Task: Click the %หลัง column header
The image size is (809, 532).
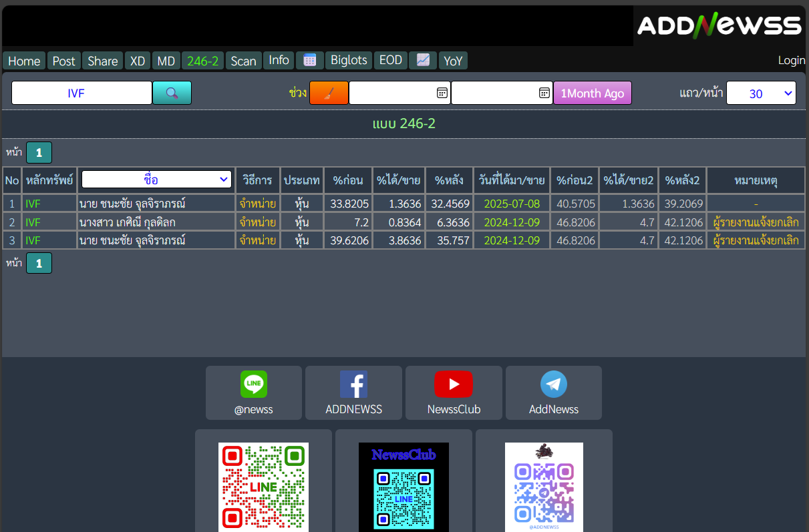Action: point(449,180)
